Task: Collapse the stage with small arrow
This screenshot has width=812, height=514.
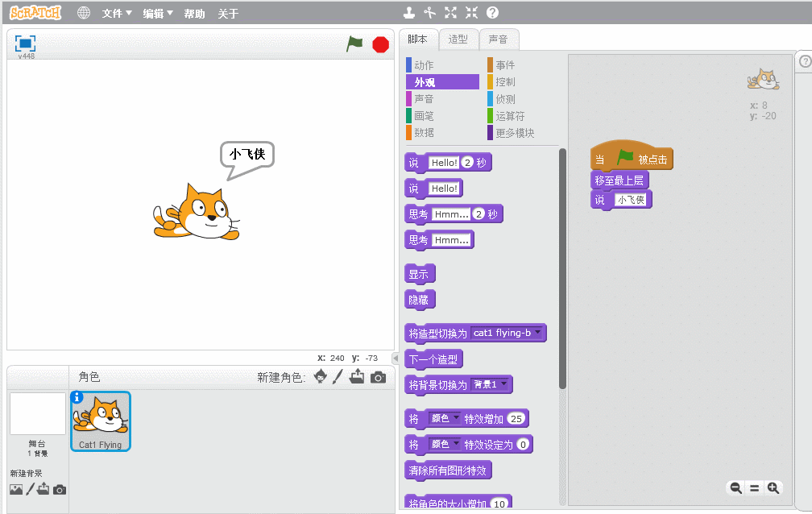Action: pos(396,358)
